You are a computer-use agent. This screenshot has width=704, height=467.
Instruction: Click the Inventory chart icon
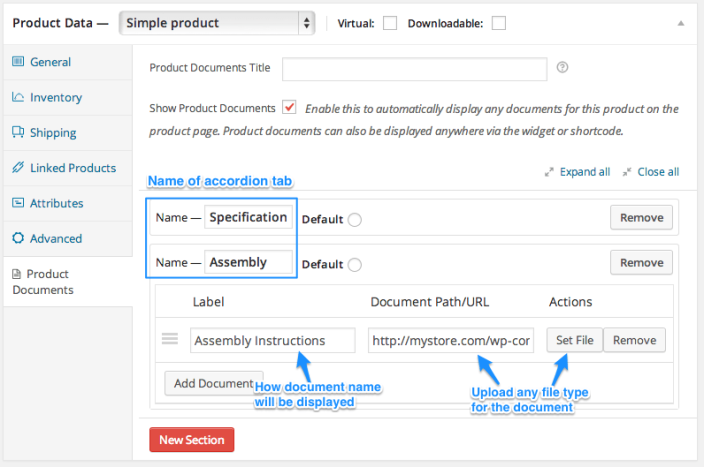click(x=18, y=97)
